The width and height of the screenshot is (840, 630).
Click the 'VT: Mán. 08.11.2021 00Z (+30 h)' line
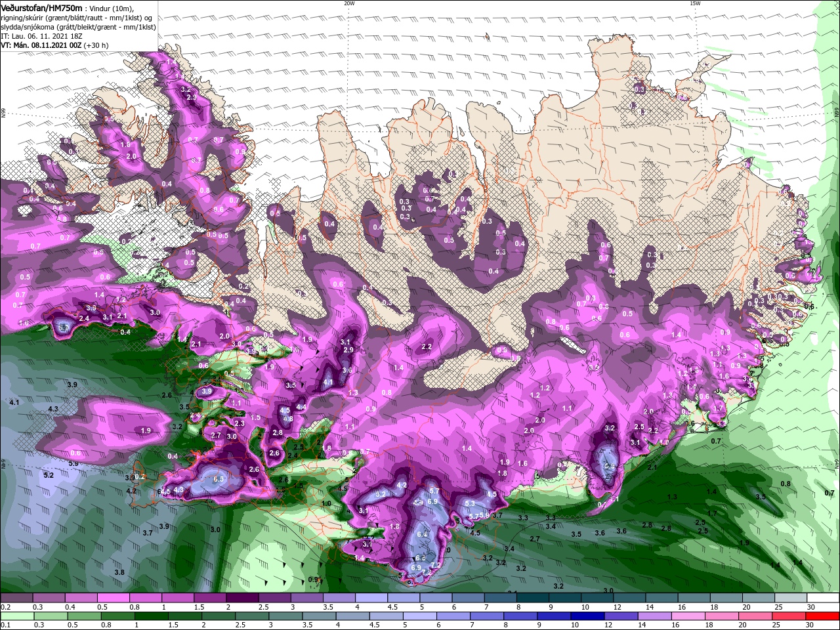point(54,45)
